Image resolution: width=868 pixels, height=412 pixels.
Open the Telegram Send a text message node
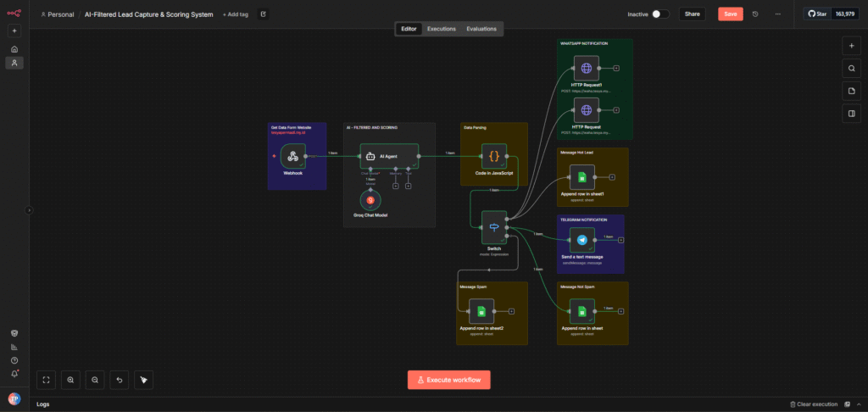581,239
